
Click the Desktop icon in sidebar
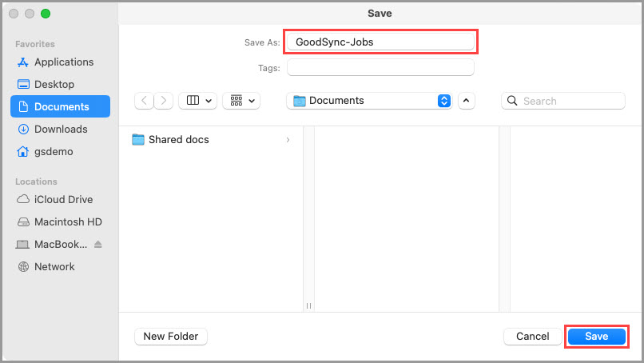click(23, 84)
